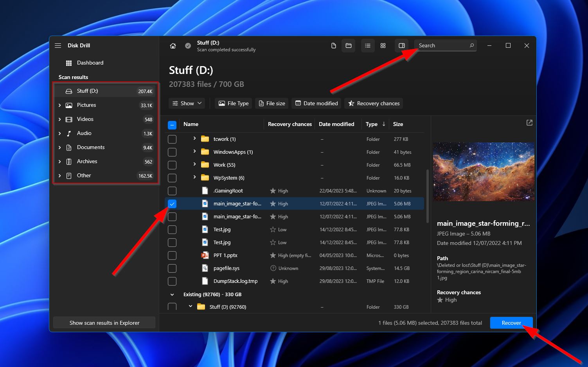Click Show scan results in Explorer
Screen dimensions: 588x367
(104, 323)
